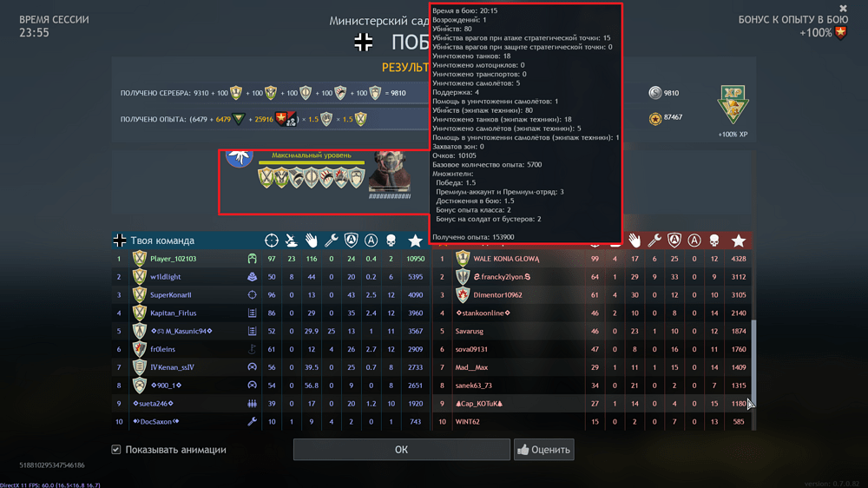Click the enemy team star score icon
The width and height of the screenshot is (868, 488).
(739, 241)
